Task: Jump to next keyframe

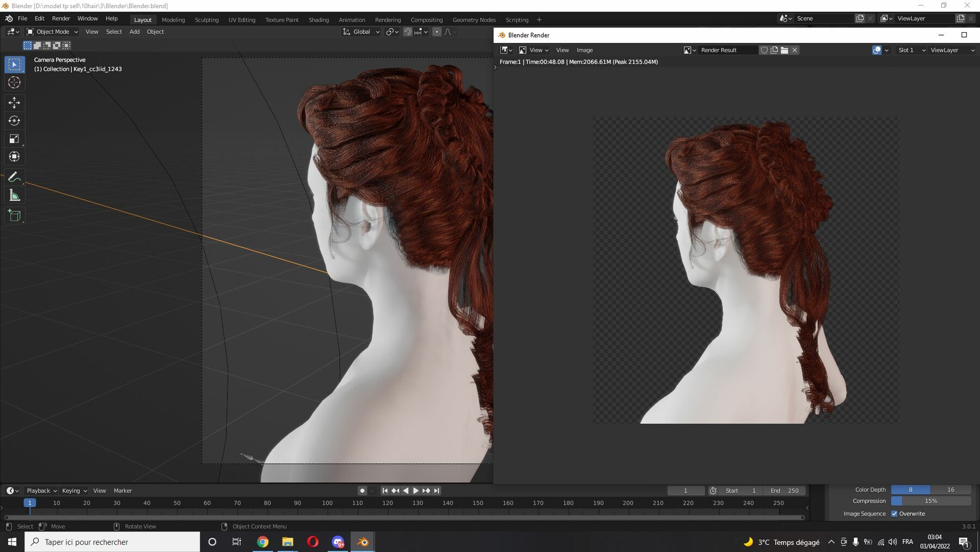Action: click(x=426, y=491)
